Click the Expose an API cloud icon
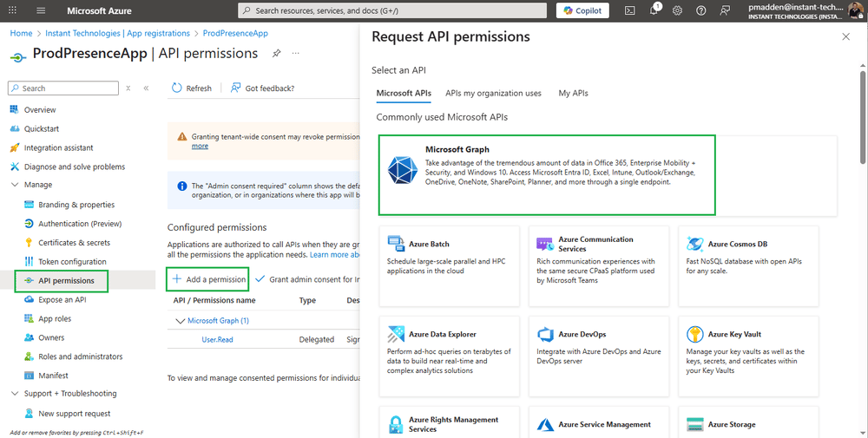The image size is (868, 438). 29,299
